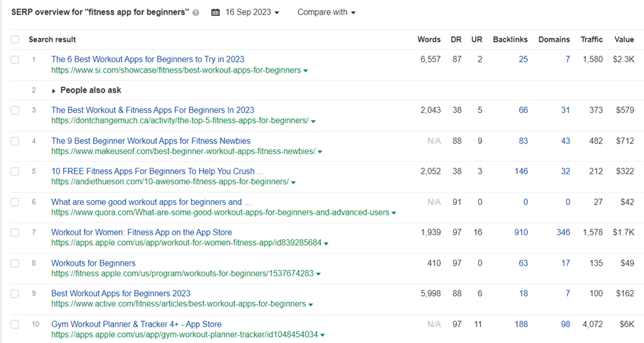Open the Compare with dropdown
This screenshot has height=343, width=644.
pyautogui.click(x=326, y=13)
